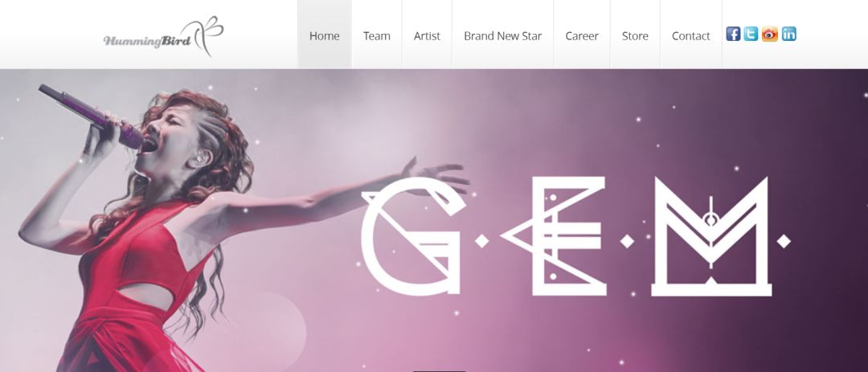Viewport: 868px width, 372px height.
Task: Open the LinkedIn icon
Action: [x=789, y=35]
